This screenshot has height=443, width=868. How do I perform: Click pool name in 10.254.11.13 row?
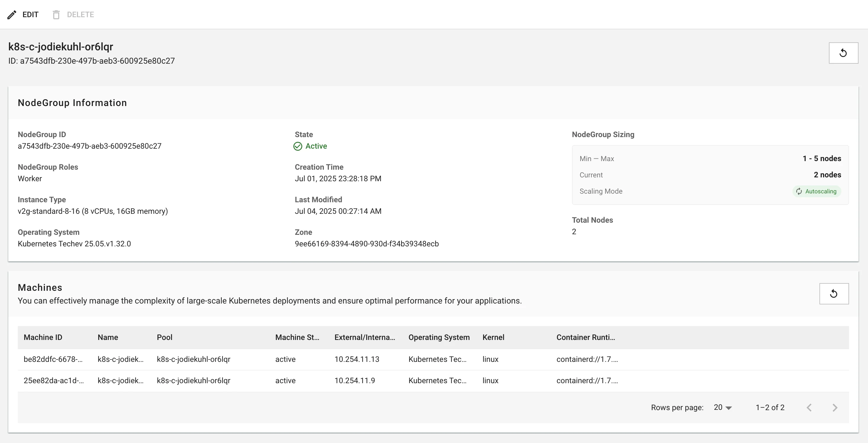click(194, 359)
